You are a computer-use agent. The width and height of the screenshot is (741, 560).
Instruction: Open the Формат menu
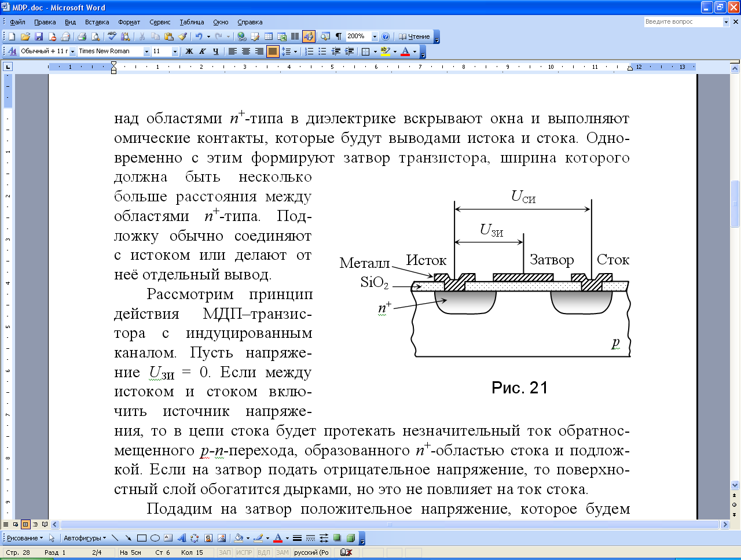(129, 22)
